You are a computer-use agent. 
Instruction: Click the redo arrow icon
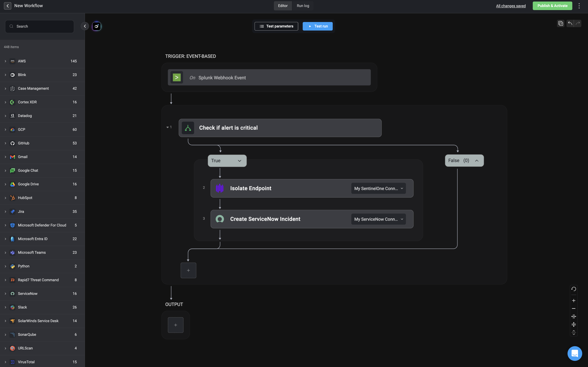pyautogui.click(x=578, y=23)
